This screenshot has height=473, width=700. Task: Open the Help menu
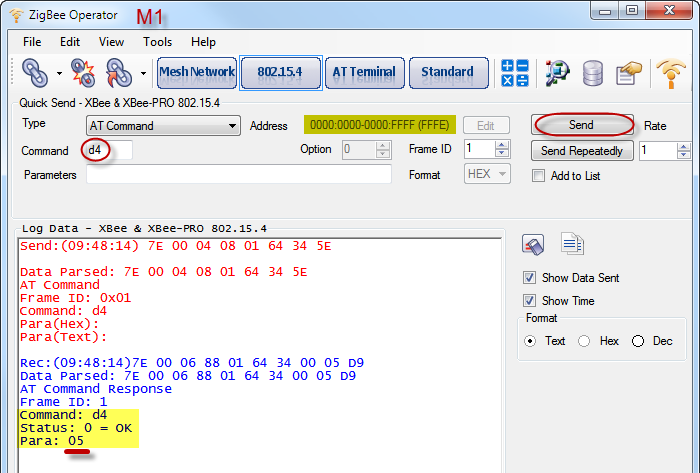tap(203, 42)
